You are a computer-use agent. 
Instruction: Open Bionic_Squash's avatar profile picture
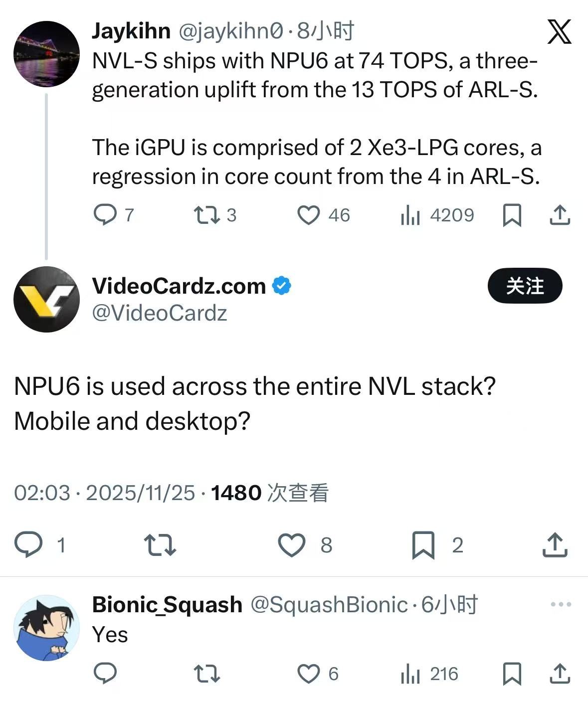[x=46, y=628]
